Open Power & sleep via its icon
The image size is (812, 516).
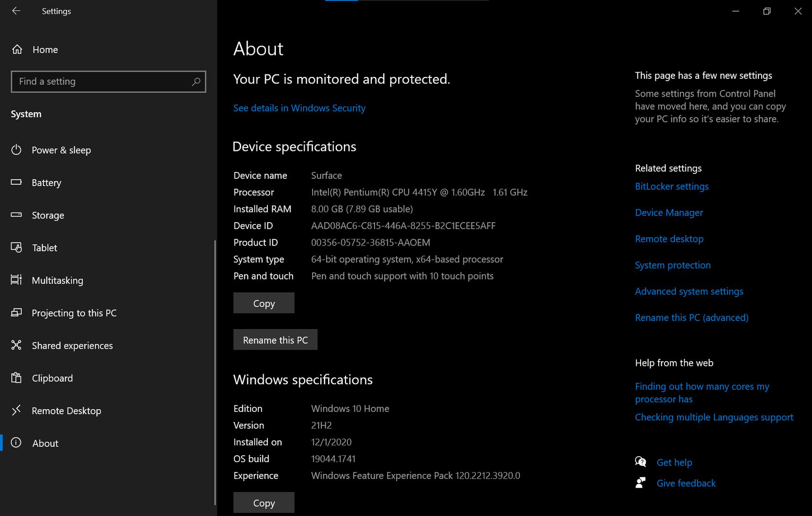coord(16,150)
